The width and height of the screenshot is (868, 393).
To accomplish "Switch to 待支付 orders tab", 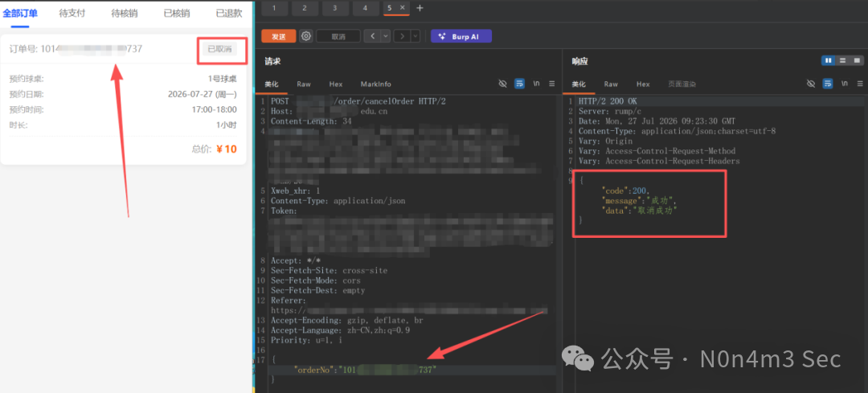I will click(72, 14).
